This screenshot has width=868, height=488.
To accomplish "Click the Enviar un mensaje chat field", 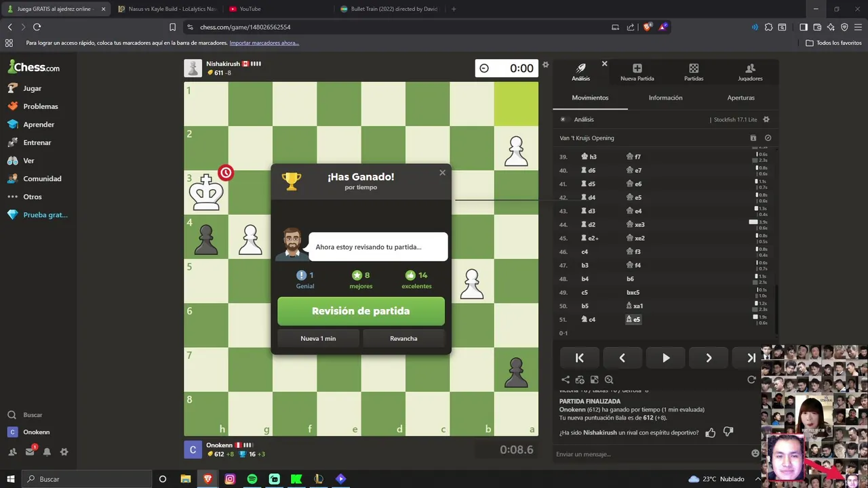I will (x=651, y=454).
